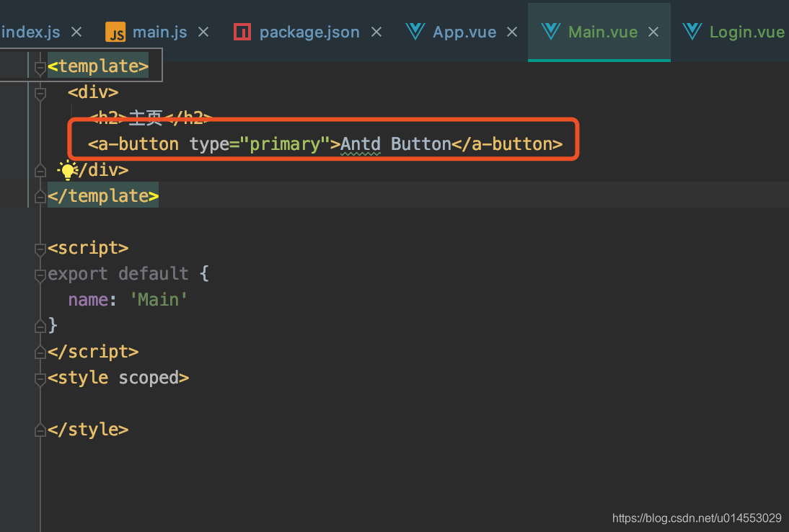Click the npm icon on the package.json tab
This screenshot has height=532, width=789.
(x=242, y=32)
